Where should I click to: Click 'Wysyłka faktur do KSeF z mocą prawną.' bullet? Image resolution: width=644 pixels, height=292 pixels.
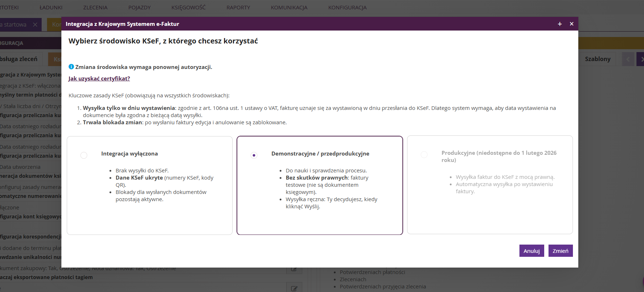(x=505, y=177)
